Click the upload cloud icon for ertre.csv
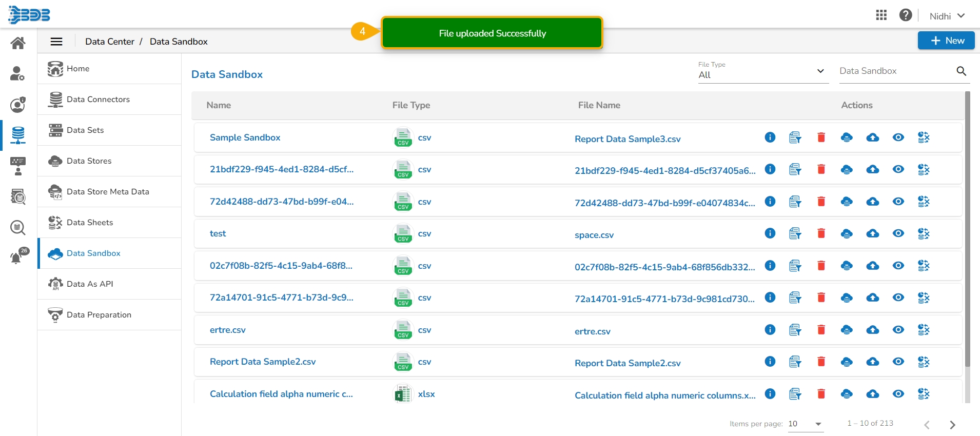 click(x=872, y=330)
